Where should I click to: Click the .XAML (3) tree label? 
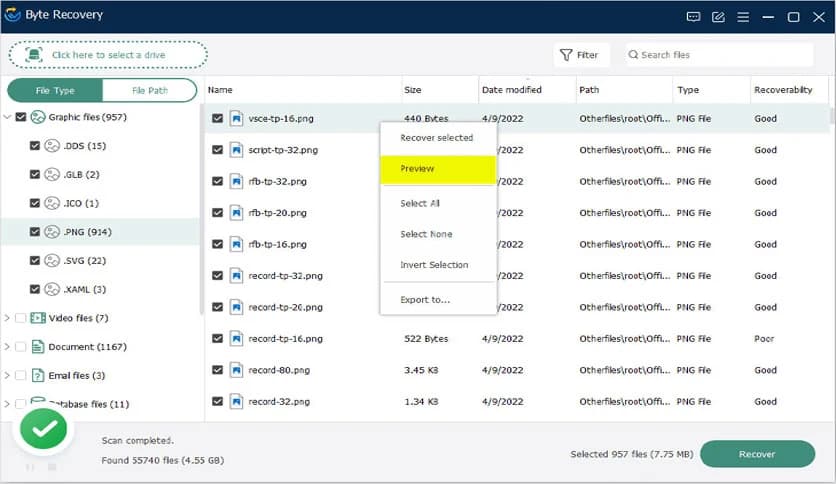click(x=85, y=289)
